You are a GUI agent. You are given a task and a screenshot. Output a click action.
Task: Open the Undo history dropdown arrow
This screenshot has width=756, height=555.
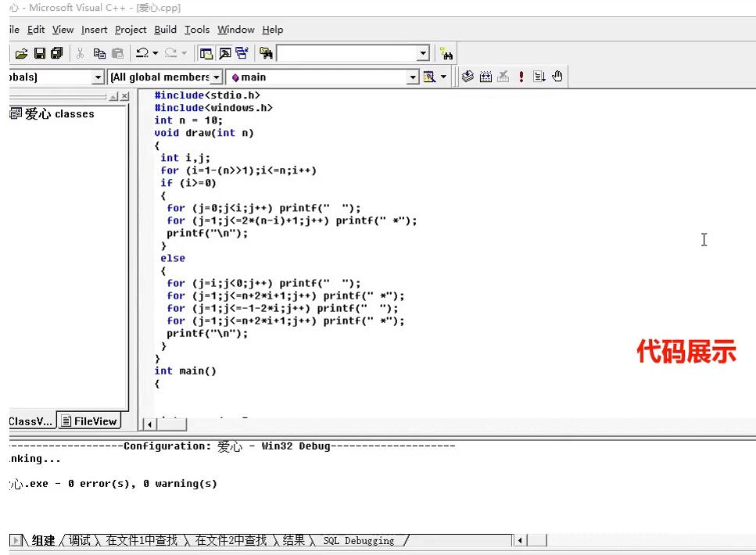click(x=156, y=53)
